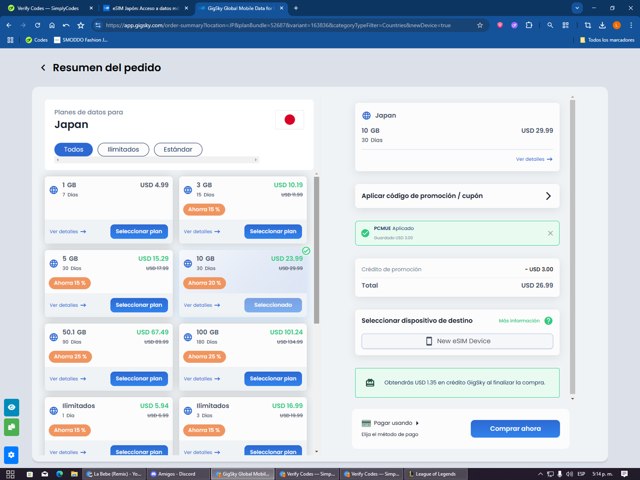Image resolution: width=640 pixels, height=480 pixels.
Task: Open the SMODDO Fashion bookmark
Action: [81, 40]
